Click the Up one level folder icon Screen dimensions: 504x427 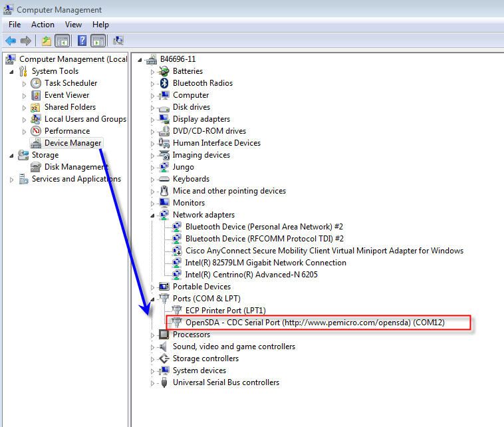point(47,41)
